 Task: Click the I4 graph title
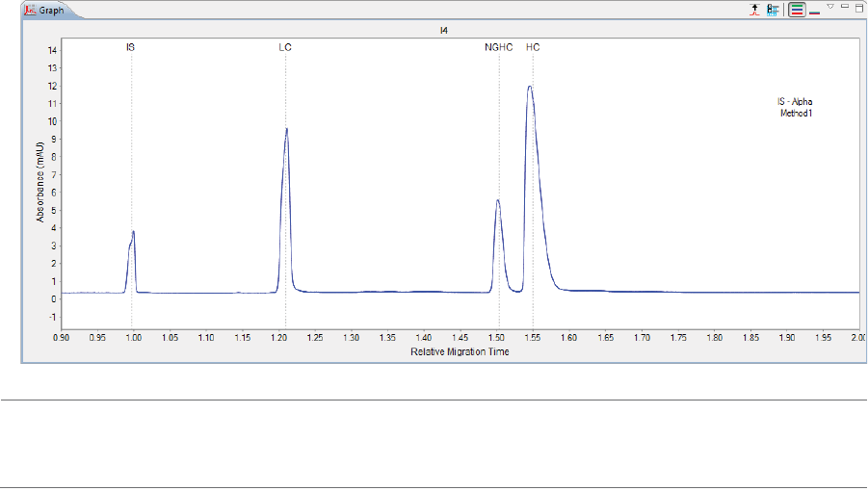click(x=443, y=31)
